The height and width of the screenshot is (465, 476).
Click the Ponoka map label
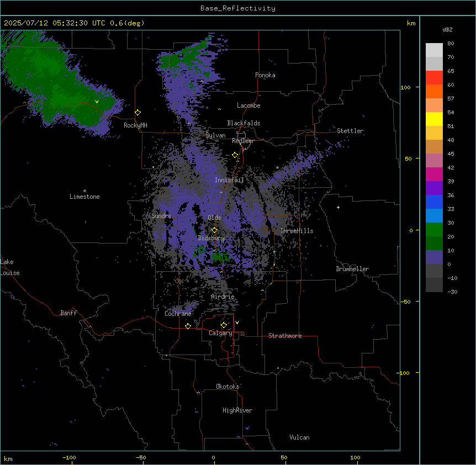coord(265,75)
